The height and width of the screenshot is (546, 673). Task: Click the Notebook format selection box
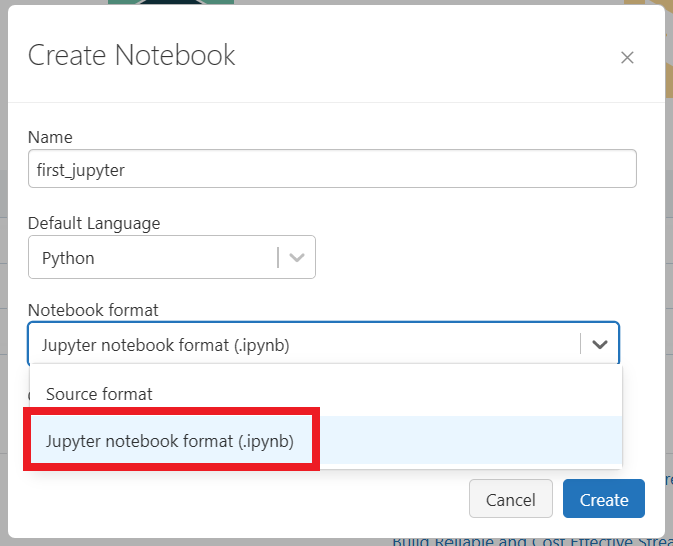pos(300,344)
